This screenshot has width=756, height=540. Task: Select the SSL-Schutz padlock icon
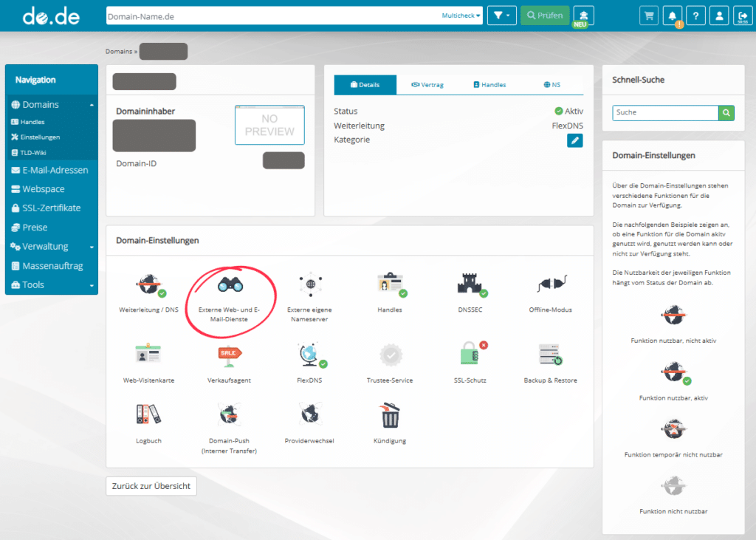pyautogui.click(x=470, y=355)
